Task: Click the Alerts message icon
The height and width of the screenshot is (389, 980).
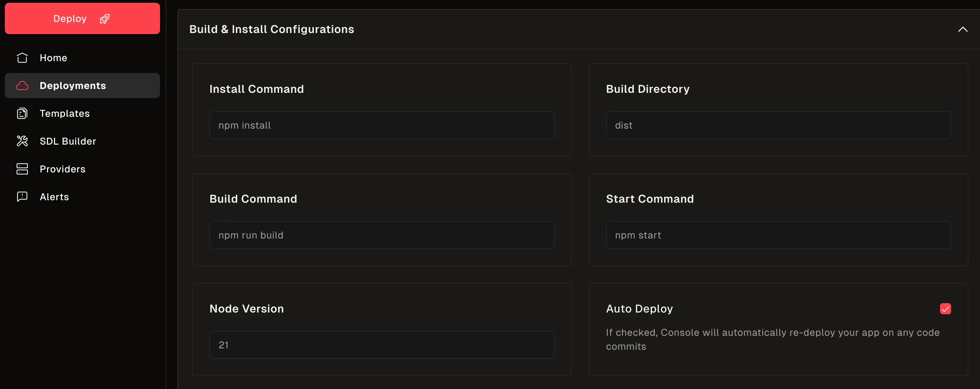Action: [x=22, y=197]
